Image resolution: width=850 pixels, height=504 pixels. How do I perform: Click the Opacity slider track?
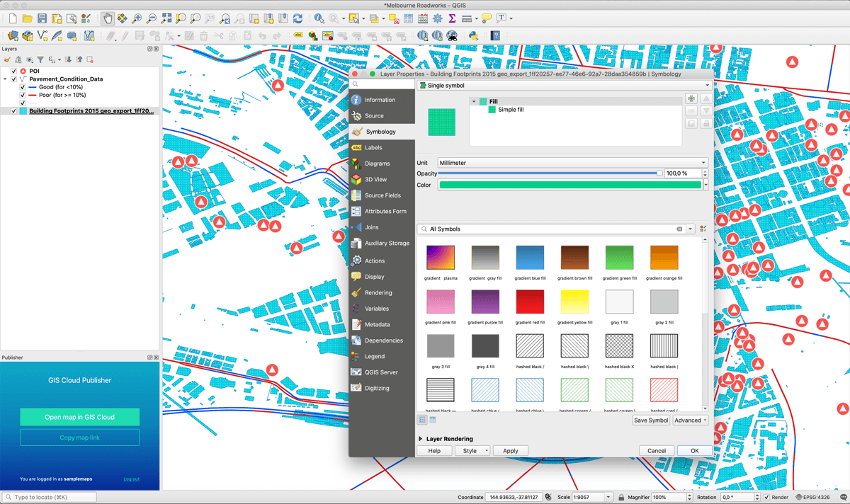coord(549,173)
